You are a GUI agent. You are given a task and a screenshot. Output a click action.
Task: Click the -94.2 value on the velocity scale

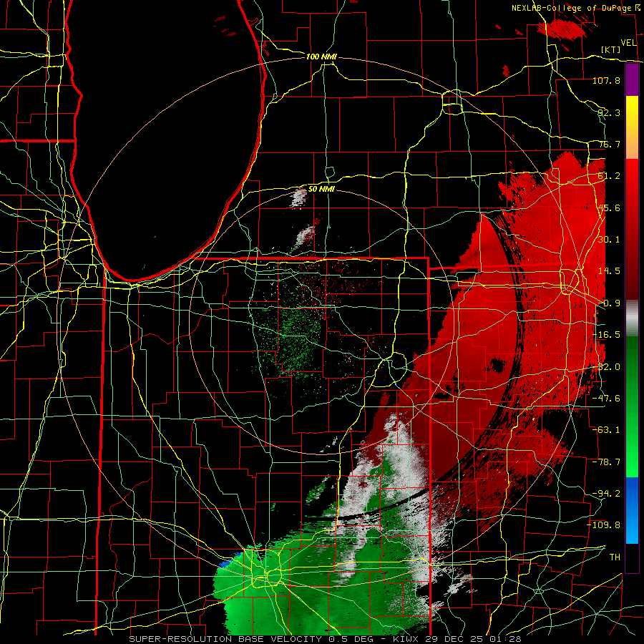607,494
